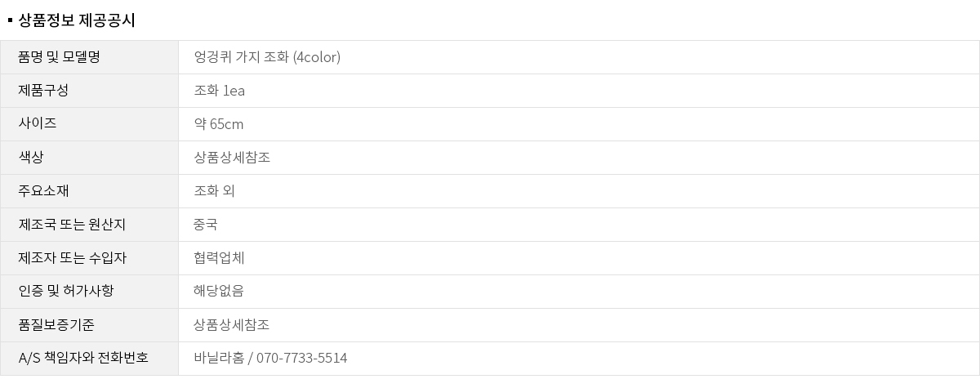The height and width of the screenshot is (388, 980).
Task: Click the A/S 책임자와 전화번호 label
Action: click(83, 359)
